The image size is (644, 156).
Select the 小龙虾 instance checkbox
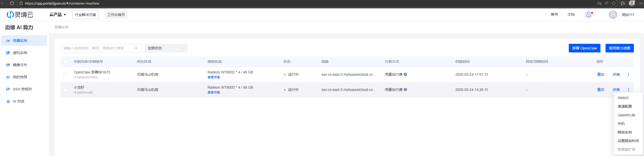point(66,90)
